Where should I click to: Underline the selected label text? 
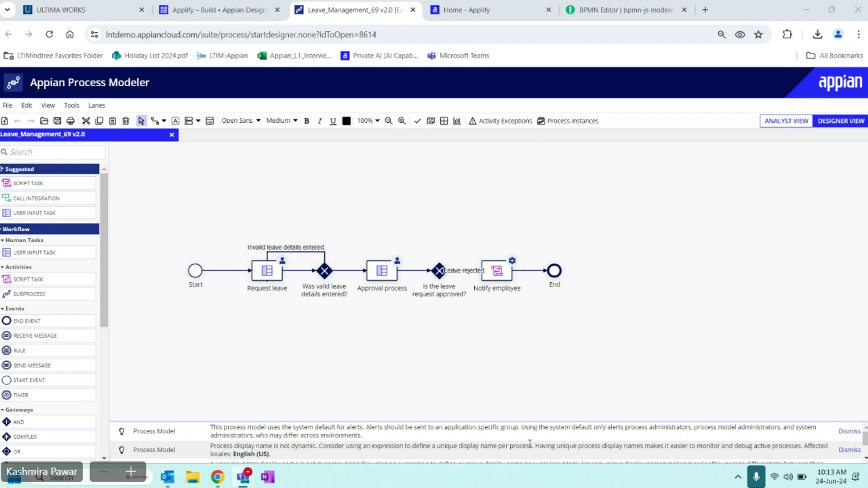(333, 121)
